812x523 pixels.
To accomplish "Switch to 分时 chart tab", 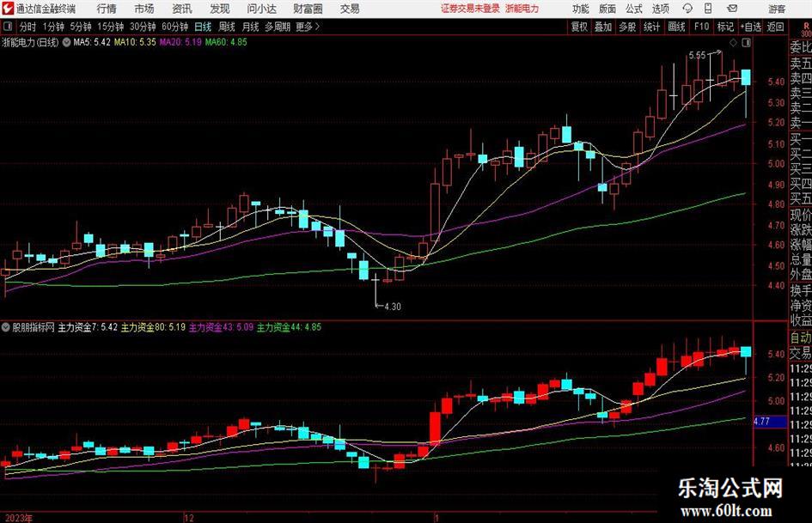I will [x=27, y=27].
